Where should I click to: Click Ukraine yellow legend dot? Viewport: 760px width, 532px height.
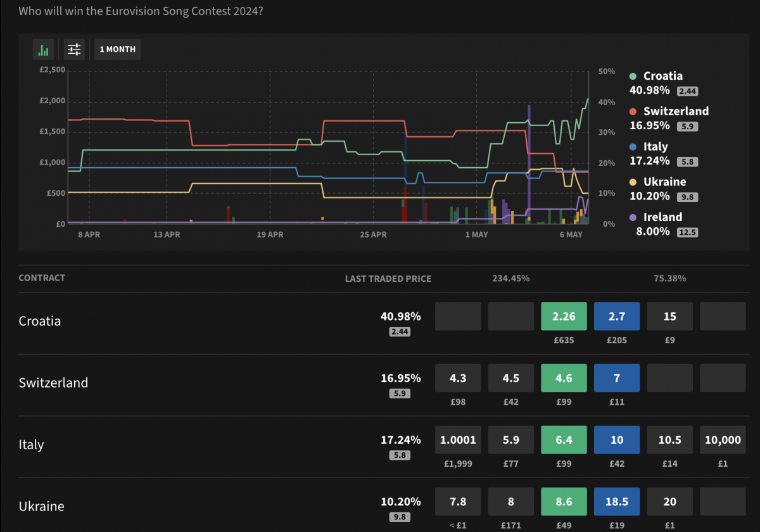point(633,182)
